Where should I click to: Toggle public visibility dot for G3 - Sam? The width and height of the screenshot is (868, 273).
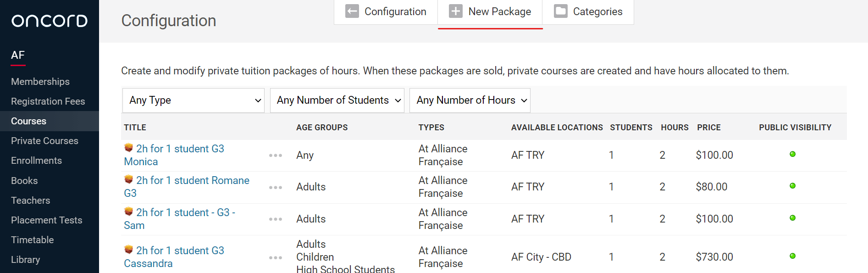point(792,218)
